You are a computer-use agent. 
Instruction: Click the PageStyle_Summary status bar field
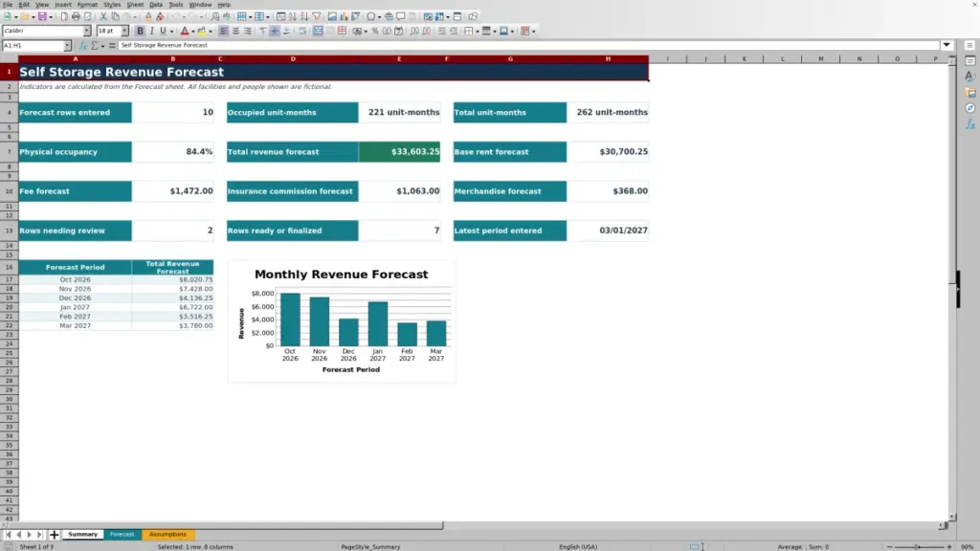pyautogui.click(x=370, y=546)
